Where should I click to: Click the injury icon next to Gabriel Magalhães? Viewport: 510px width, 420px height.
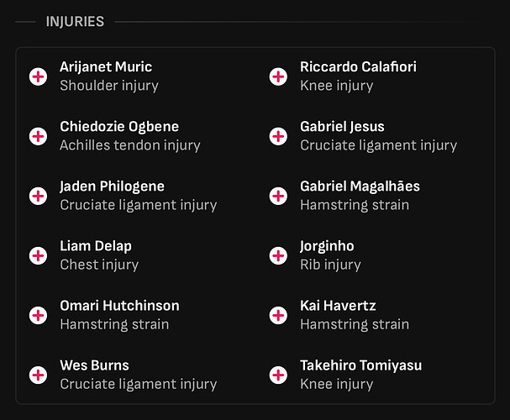pyautogui.click(x=278, y=196)
